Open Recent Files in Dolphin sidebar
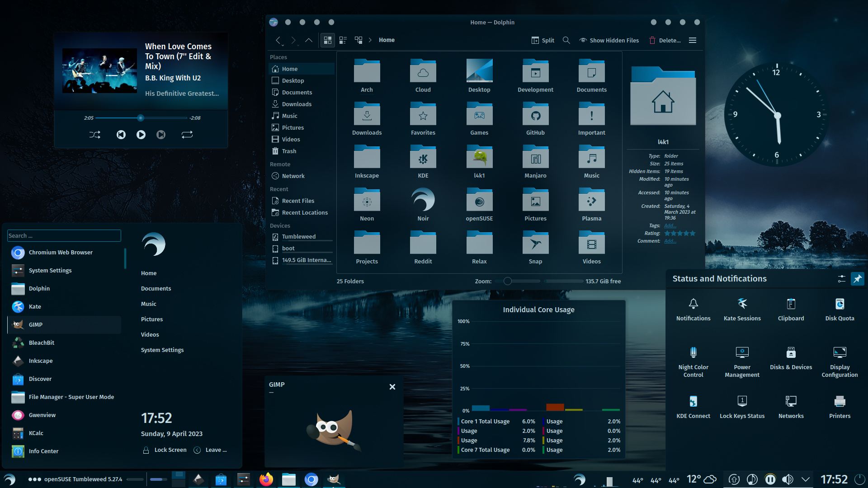This screenshot has height=488, width=868. pyautogui.click(x=302, y=201)
